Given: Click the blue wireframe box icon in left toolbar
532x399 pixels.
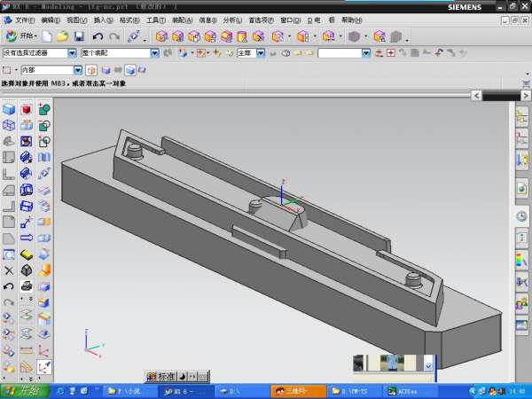Looking at the screenshot, I should (x=9, y=126).
